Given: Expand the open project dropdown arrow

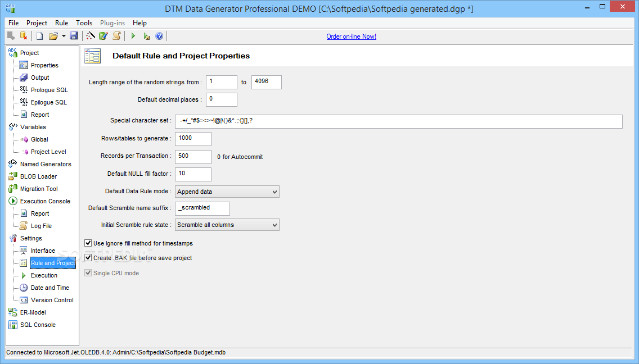Looking at the screenshot, I should tap(64, 36).
